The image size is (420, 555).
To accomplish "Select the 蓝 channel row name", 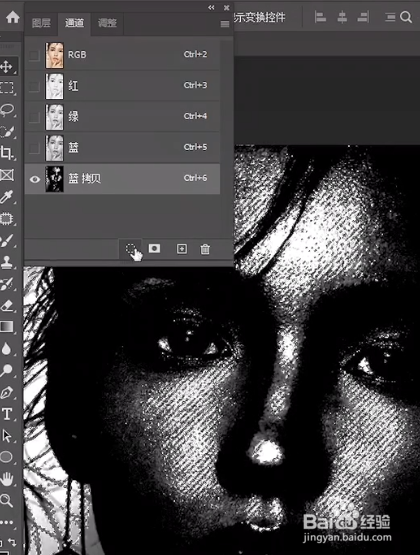I will tap(73, 147).
